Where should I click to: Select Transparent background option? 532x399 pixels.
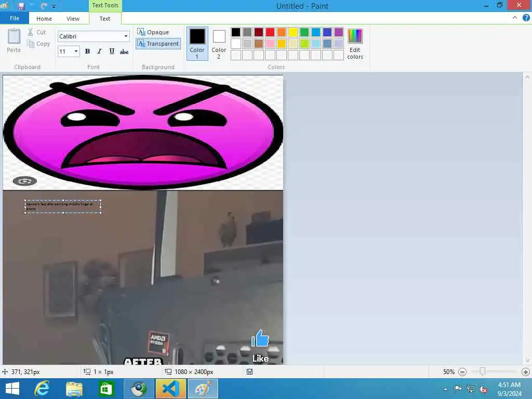[158, 44]
